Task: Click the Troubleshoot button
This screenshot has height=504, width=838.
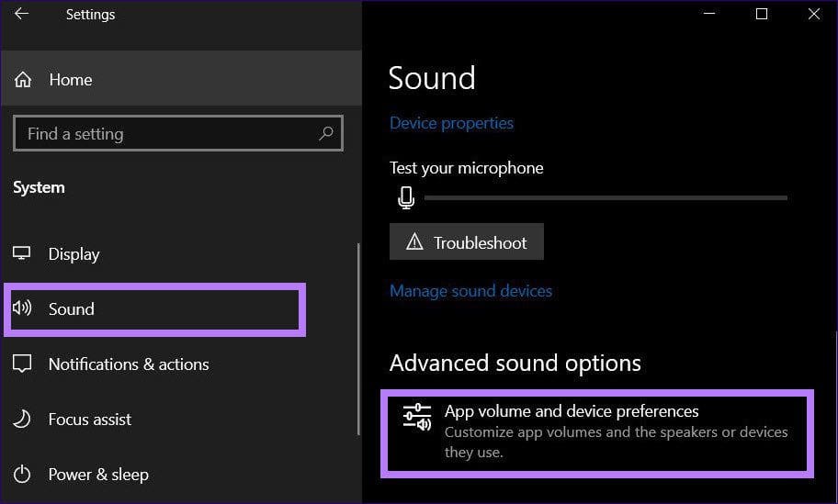Action: [467, 241]
